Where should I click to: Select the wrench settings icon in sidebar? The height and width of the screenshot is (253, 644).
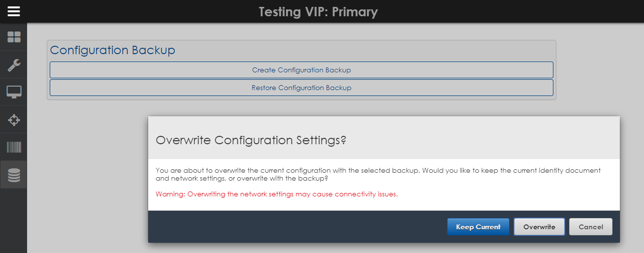(x=14, y=64)
